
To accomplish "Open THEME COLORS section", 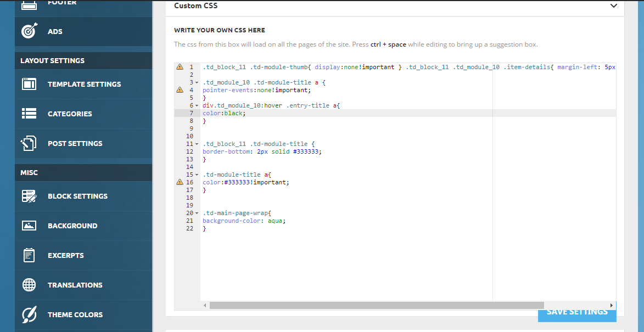I will [x=83, y=314].
